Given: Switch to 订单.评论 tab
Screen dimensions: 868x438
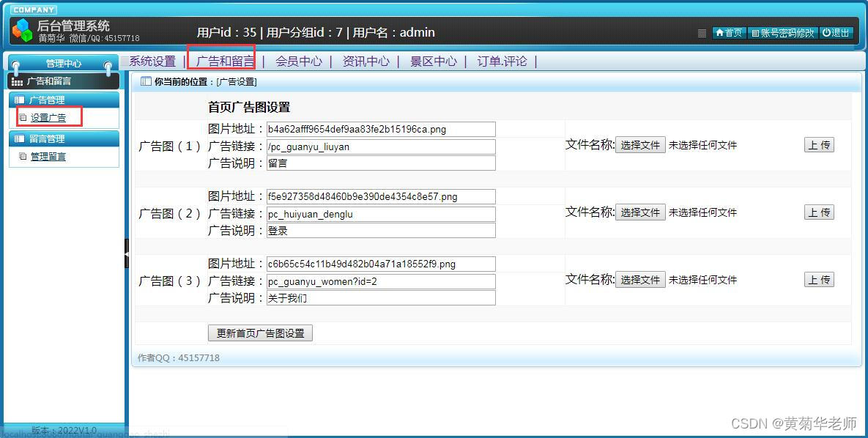Looking at the screenshot, I should tap(502, 61).
